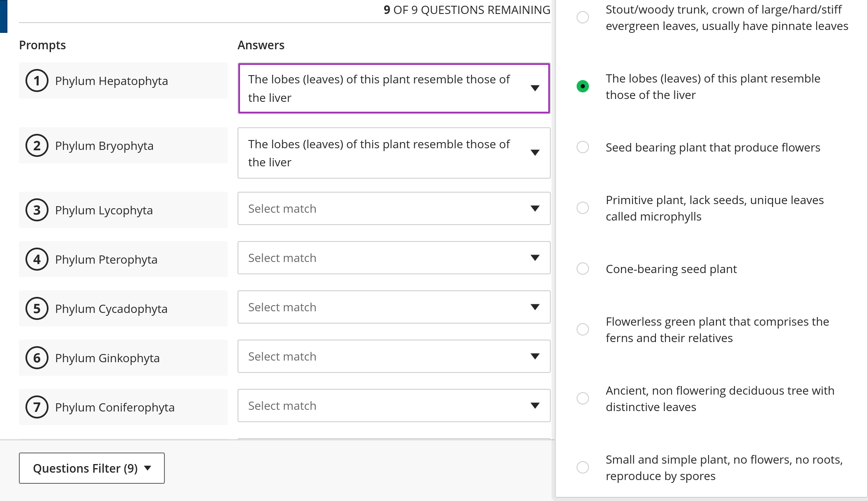The image size is (868, 501).
Task: Open the Questions Filter (9) button
Action: tap(92, 468)
